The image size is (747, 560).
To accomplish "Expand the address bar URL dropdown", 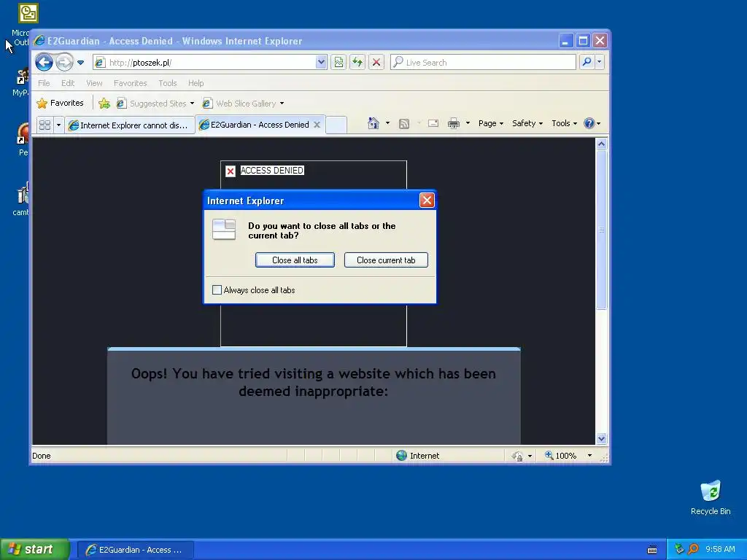I will [321, 63].
